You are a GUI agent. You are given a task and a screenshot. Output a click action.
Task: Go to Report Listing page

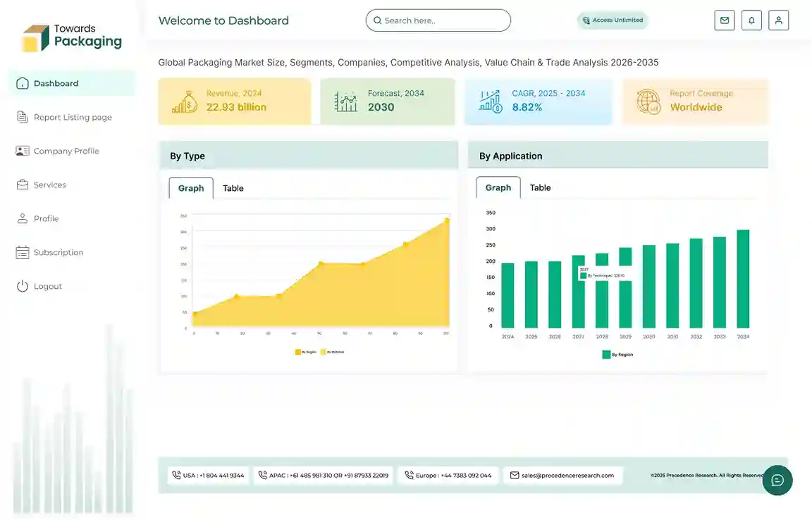[x=72, y=117]
